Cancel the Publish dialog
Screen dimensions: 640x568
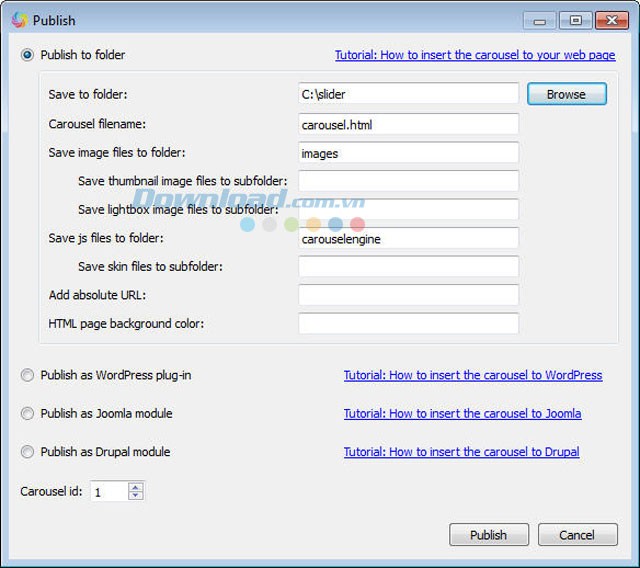[x=577, y=535]
